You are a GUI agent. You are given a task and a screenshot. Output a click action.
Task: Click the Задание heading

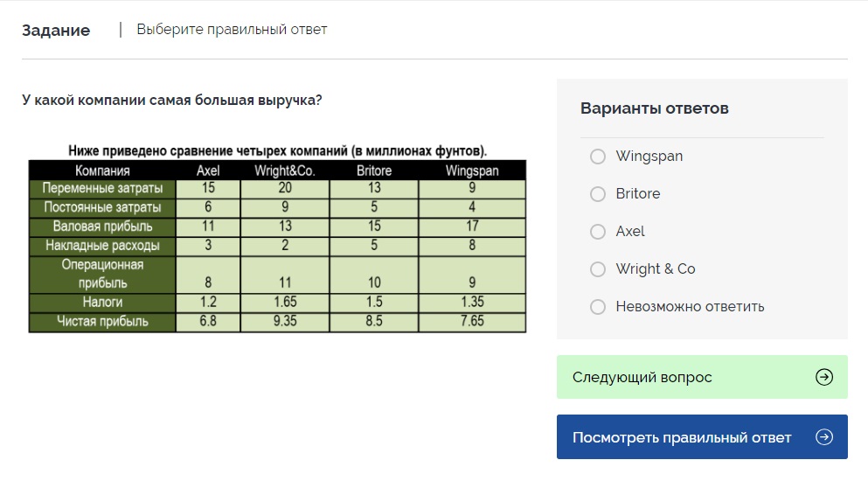pyautogui.click(x=56, y=31)
